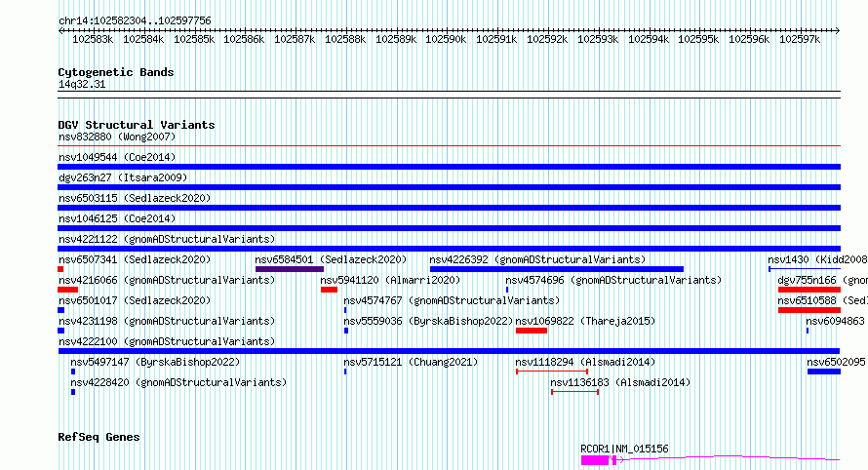868x470 pixels.
Task: Open nsv4221122 (gnomADStructuralVariants) entry
Action: coord(167,239)
